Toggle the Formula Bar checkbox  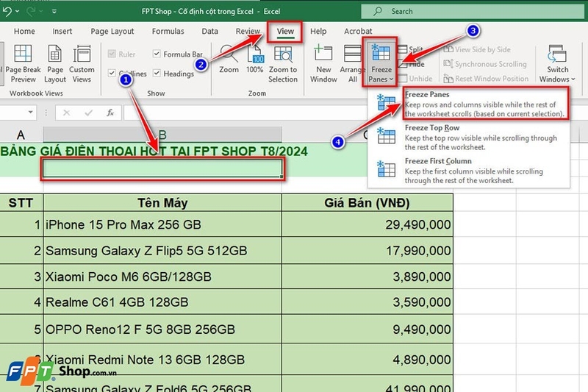(x=157, y=54)
